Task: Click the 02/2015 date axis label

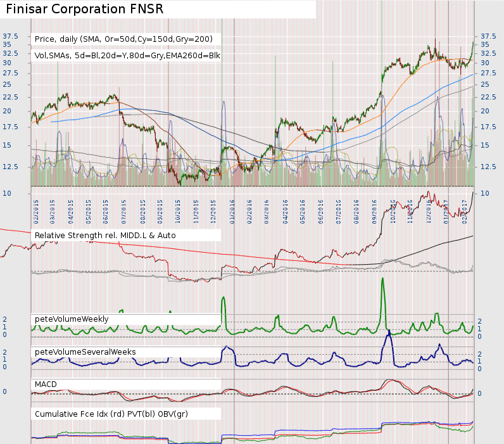Action: click(35, 212)
